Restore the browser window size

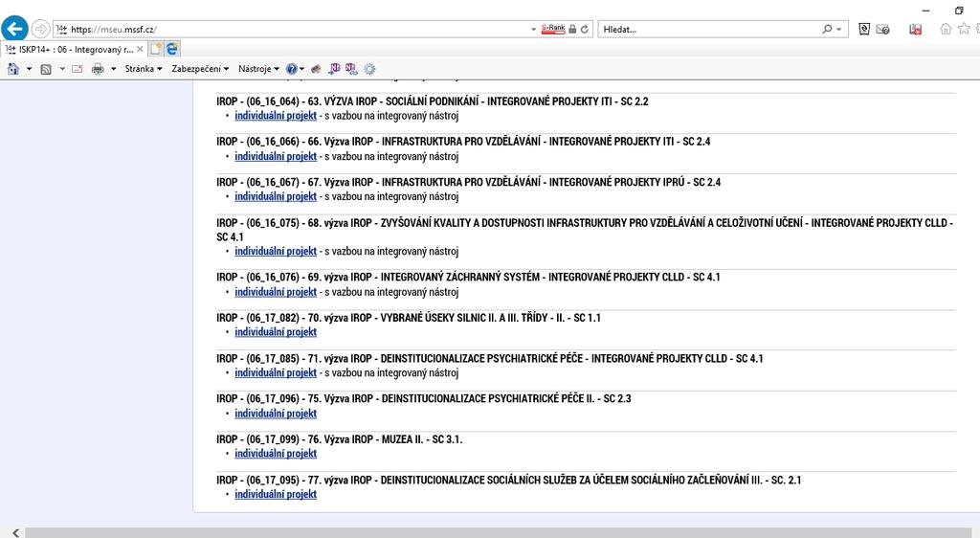point(959,11)
